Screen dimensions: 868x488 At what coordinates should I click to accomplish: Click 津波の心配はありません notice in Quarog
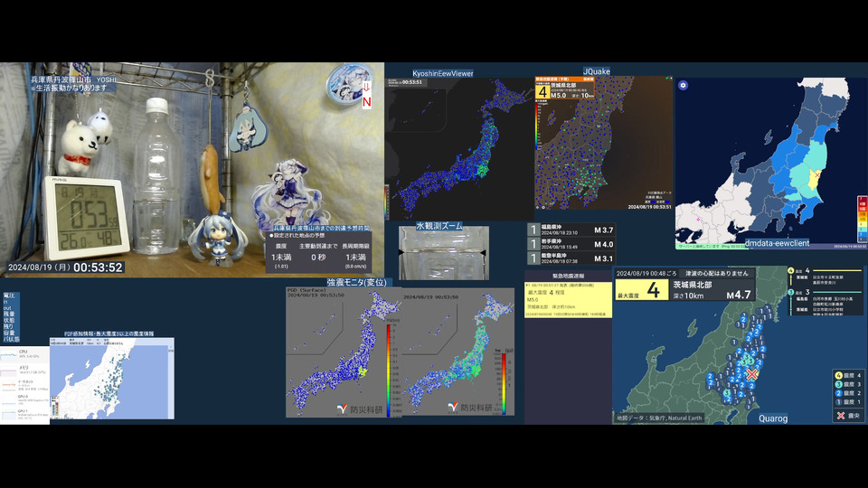[x=716, y=273]
